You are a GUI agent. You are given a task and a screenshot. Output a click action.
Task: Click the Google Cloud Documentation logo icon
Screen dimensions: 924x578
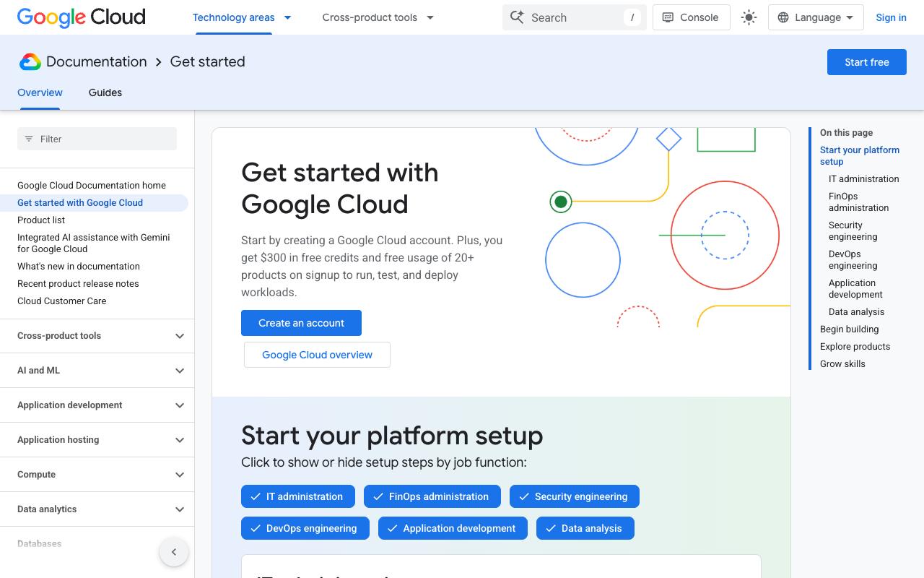(30, 62)
